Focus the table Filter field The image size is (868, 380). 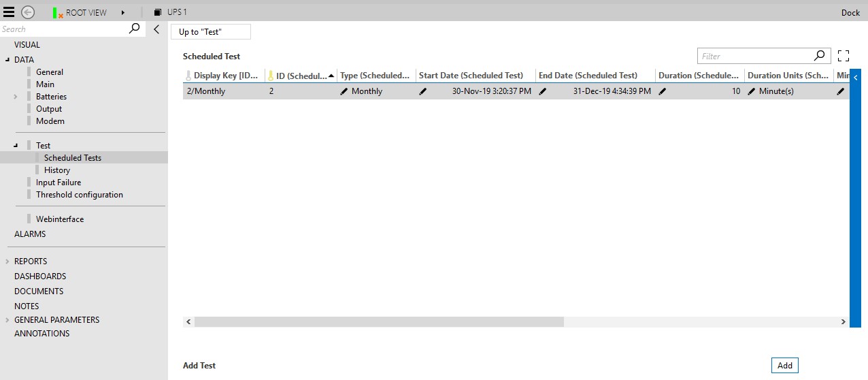point(754,56)
